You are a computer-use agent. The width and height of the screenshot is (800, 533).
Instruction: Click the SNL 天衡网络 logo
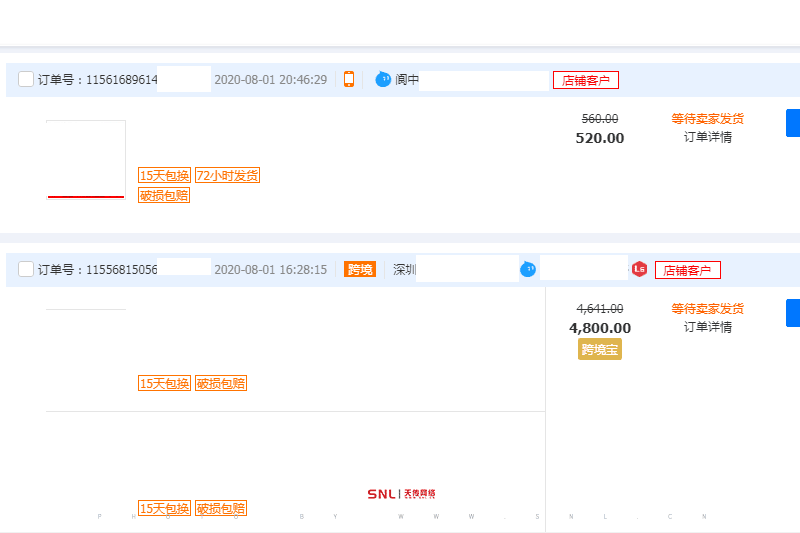pyautogui.click(x=401, y=494)
